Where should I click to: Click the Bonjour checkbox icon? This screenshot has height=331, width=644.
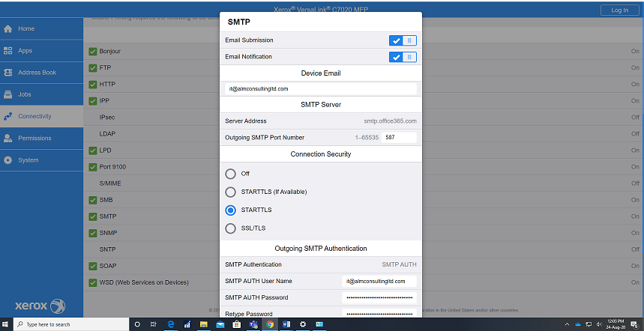[93, 52]
